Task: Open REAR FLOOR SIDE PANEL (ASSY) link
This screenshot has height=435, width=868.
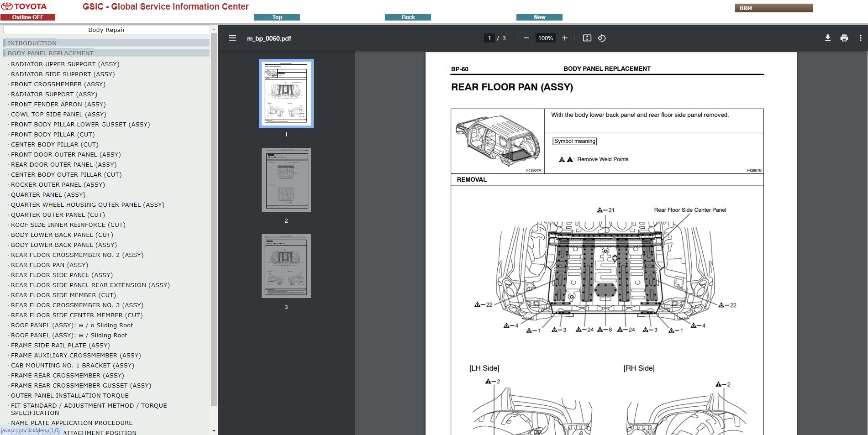Action: point(62,275)
